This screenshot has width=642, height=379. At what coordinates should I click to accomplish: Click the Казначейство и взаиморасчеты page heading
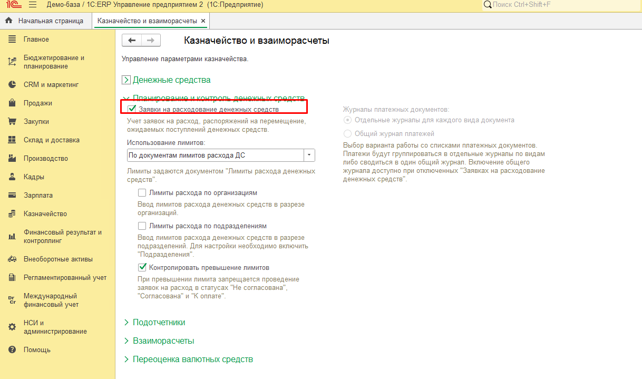[256, 41]
